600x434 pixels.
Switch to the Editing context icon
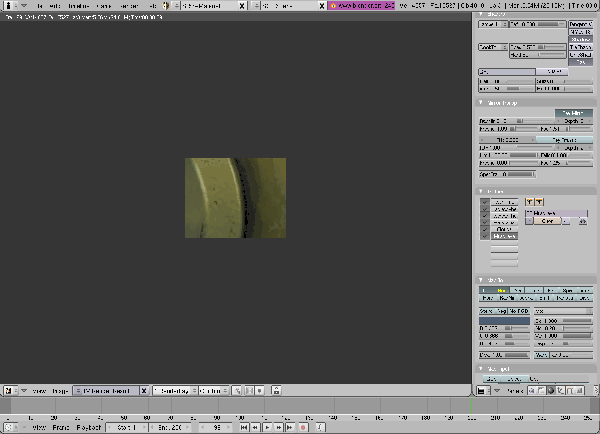tap(570, 391)
